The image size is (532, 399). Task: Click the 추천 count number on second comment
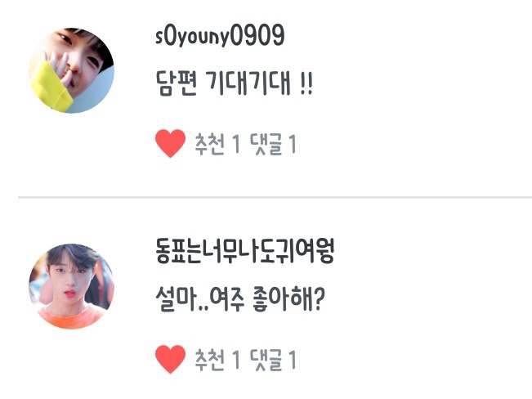tap(236, 360)
